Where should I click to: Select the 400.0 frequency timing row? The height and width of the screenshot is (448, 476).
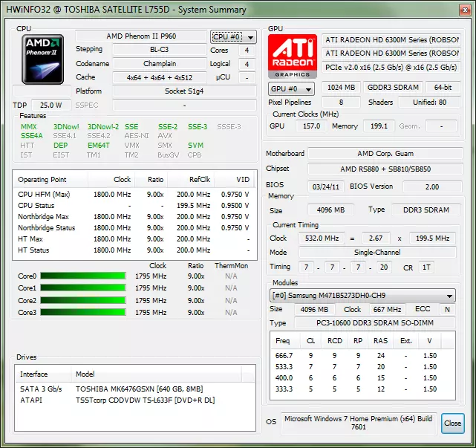(x=362, y=378)
